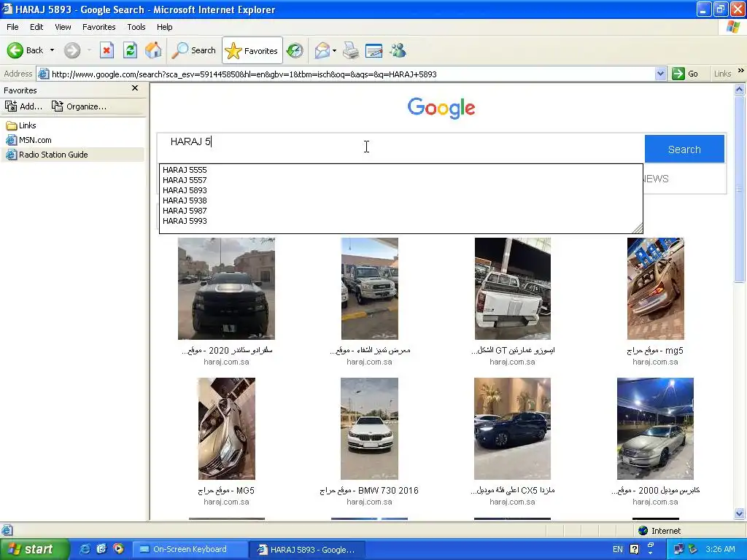Toggle the Favorites toolbar button
The height and width of the screenshot is (560, 747).
(252, 50)
